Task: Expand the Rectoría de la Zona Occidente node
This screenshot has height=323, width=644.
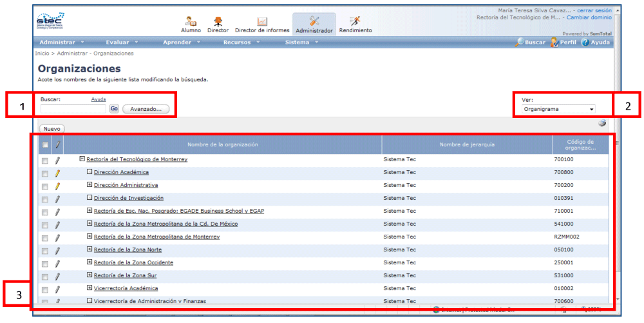Action: (x=90, y=262)
